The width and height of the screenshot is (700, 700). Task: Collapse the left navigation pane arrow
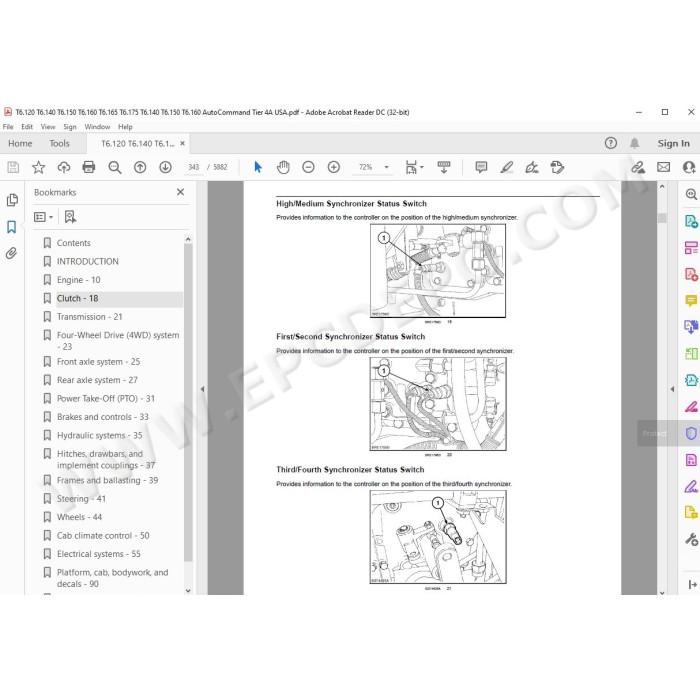[x=202, y=389]
